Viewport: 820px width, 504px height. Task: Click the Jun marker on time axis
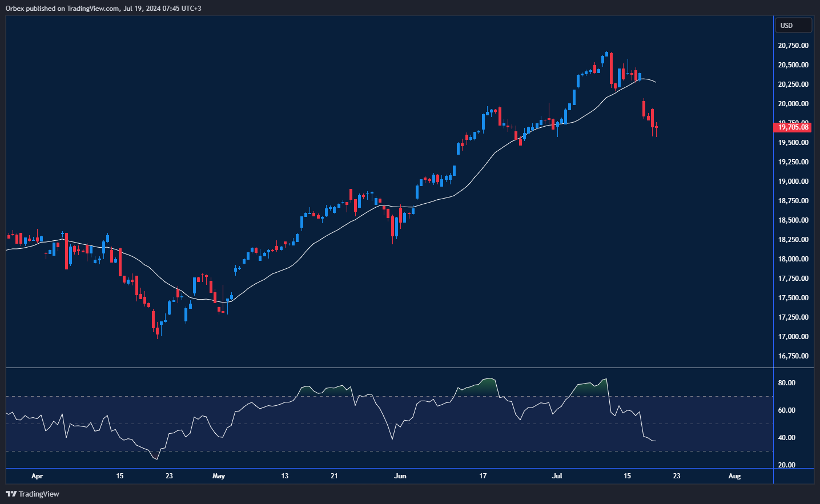click(x=400, y=476)
